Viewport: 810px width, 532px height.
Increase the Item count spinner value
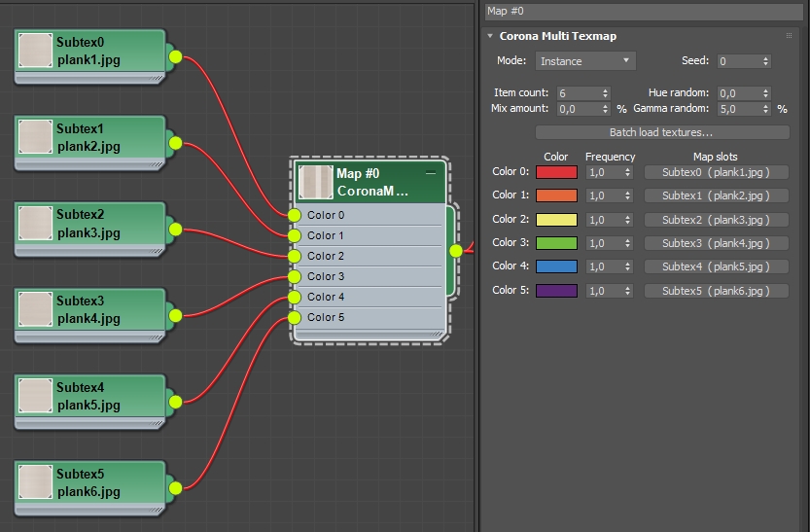coord(606,89)
